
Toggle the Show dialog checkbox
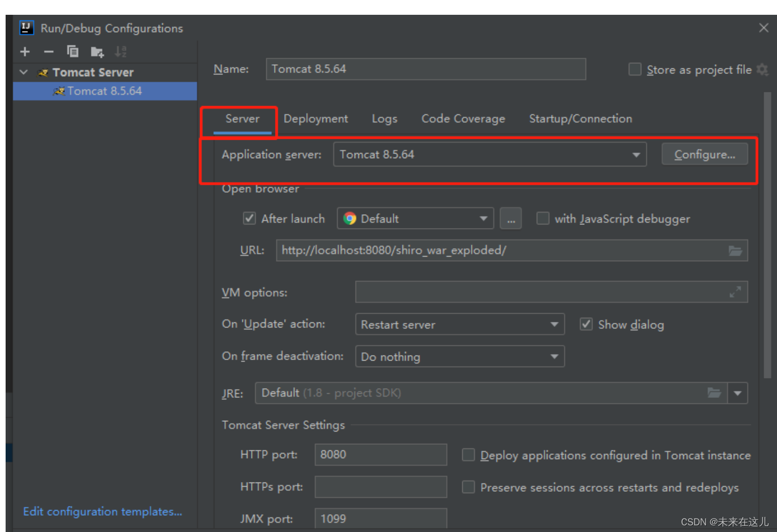click(x=586, y=324)
